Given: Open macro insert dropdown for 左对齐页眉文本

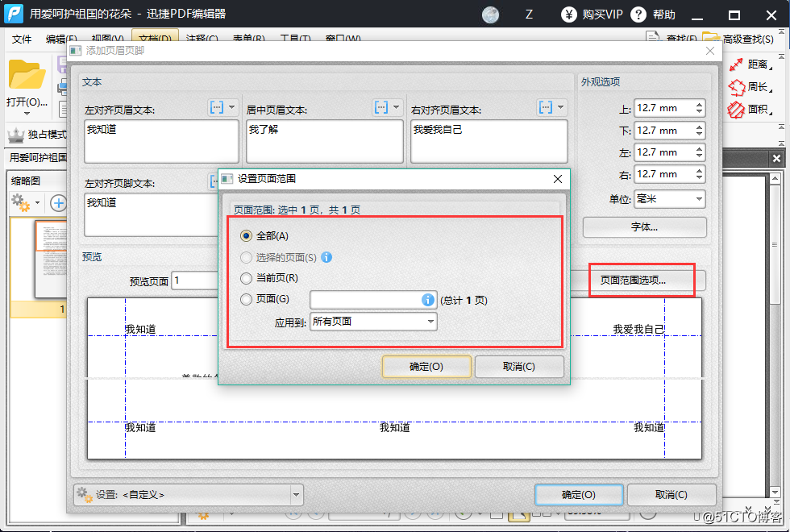Looking at the screenshot, I should (x=232, y=106).
